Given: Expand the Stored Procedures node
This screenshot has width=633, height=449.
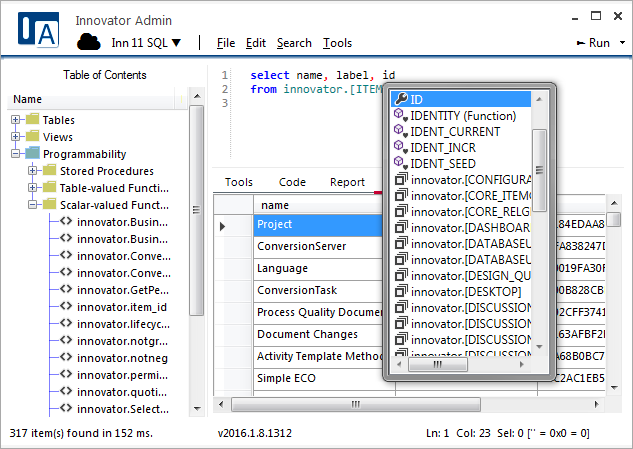Looking at the screenshot, I should [32, 170].
